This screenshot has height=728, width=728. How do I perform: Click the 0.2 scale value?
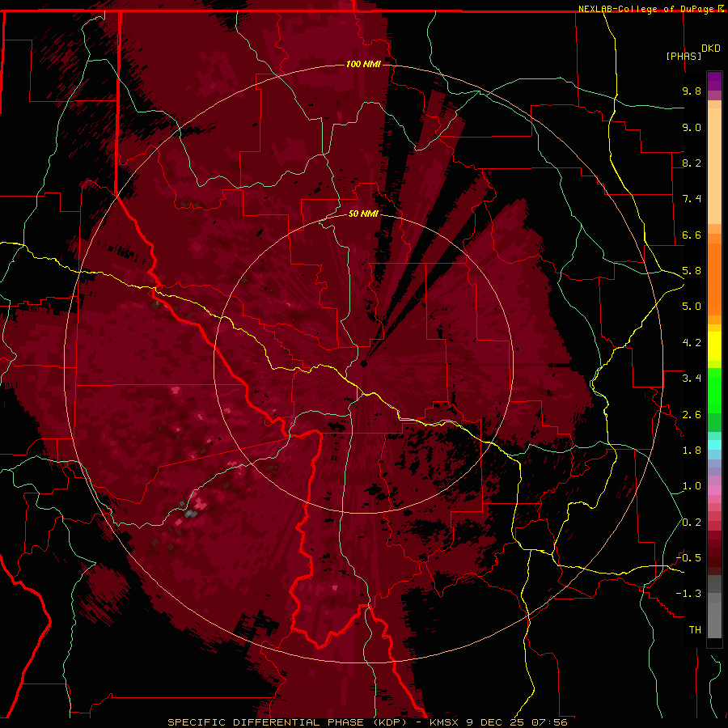(692, 523)
